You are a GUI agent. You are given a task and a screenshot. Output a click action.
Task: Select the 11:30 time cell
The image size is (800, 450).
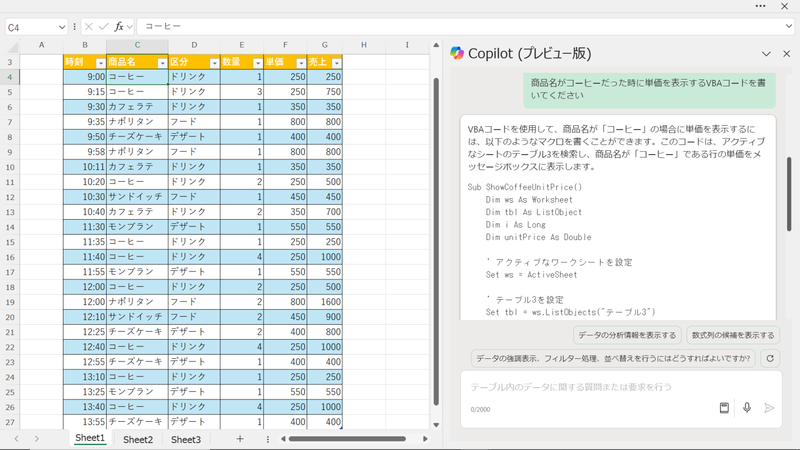[85, 227]
